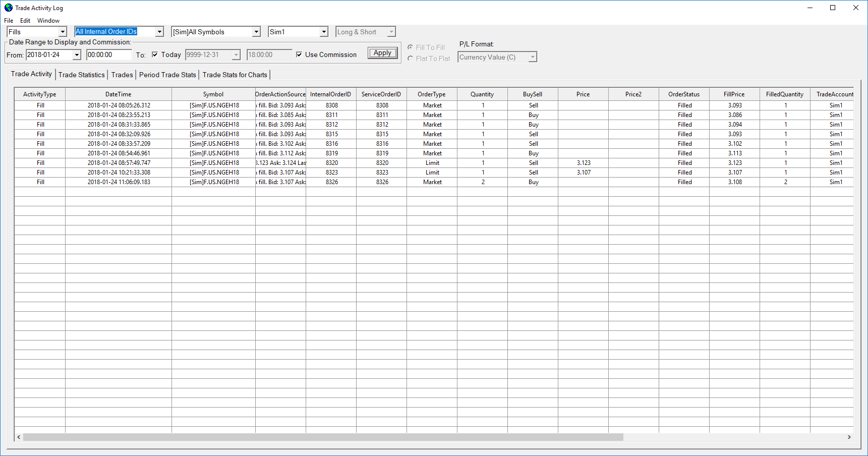Click FillPrice cell 3.086

pos(735,115)
